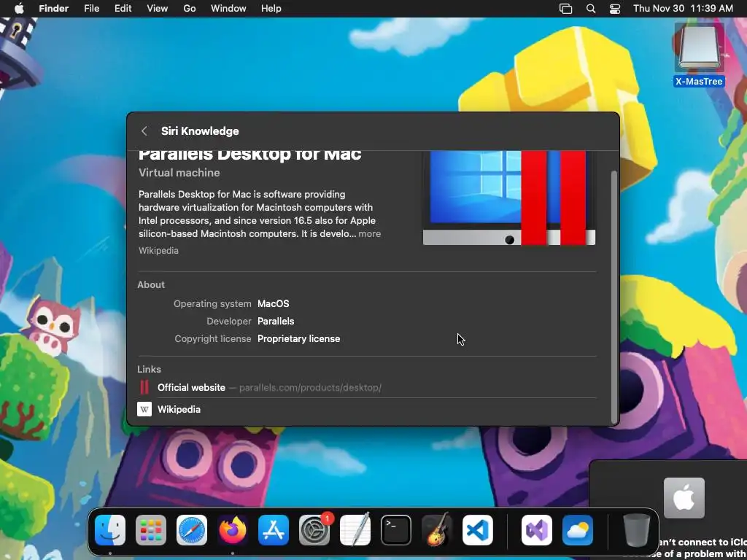Open the Finder menu
The image size is (747, 560).
54,9
